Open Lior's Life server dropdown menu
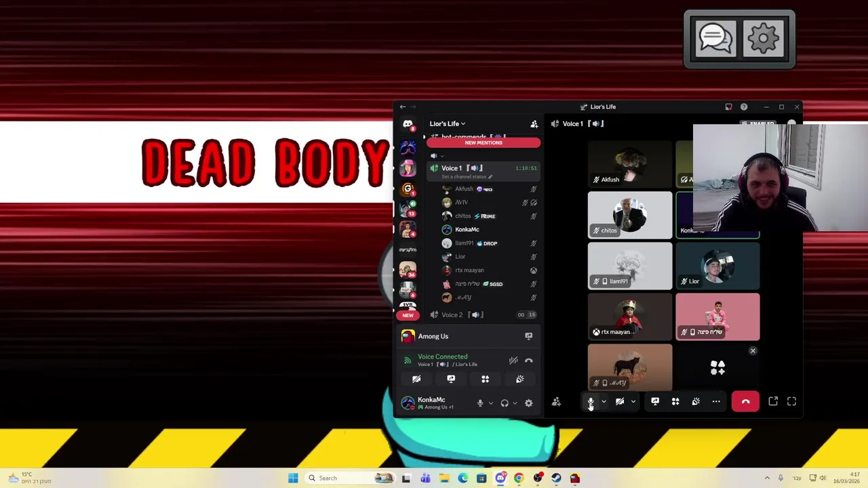868x488 pixels. 448,124
